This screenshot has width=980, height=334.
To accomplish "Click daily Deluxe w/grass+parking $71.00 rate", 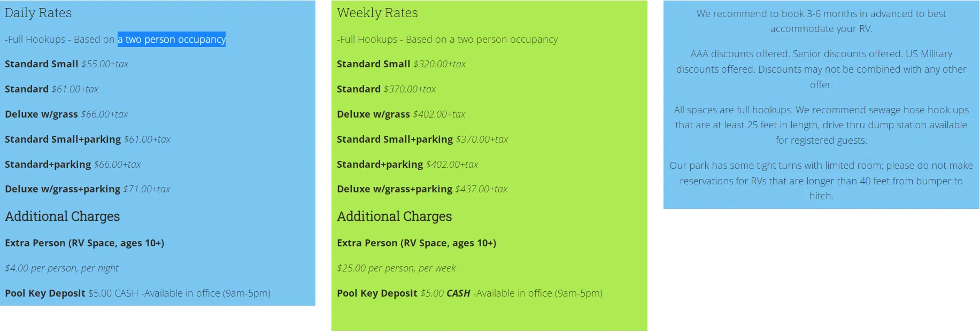I will pyautogui.click(x=88, y=189).
